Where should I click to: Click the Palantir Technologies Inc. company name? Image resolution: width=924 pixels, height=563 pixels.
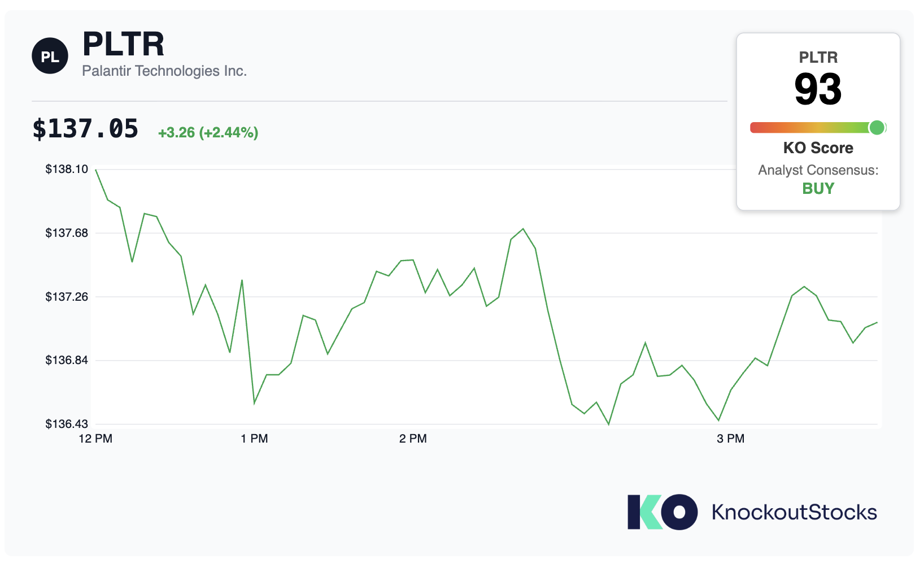(164, 71)
